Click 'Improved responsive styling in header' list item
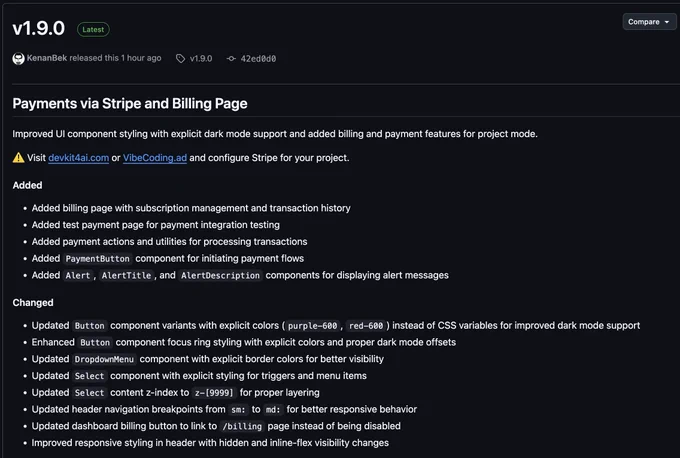Screen dimensions: 680x458 tap(210, 443)
